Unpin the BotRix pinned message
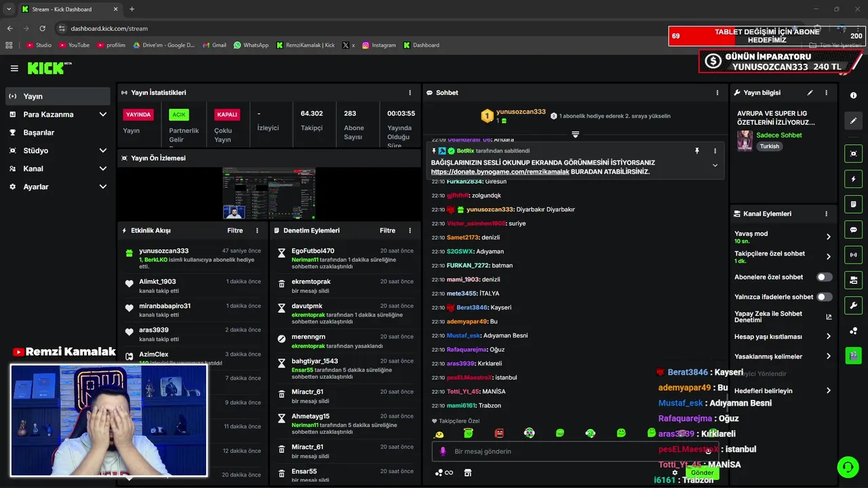 [x=696, y=150]
